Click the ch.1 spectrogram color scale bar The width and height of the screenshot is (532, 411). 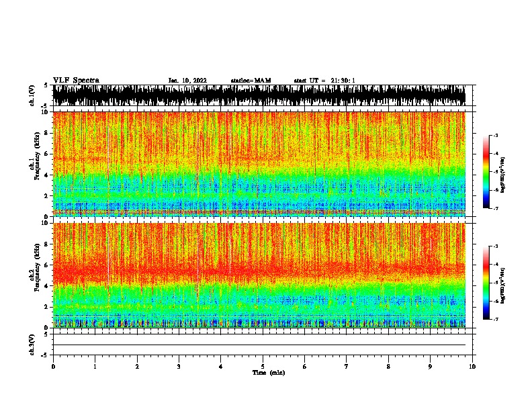click(x=486, y=172)
